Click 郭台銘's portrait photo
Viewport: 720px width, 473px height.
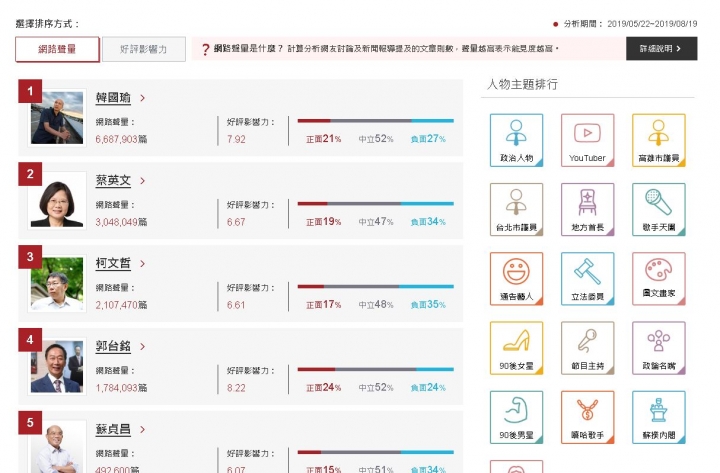point(57,366)
